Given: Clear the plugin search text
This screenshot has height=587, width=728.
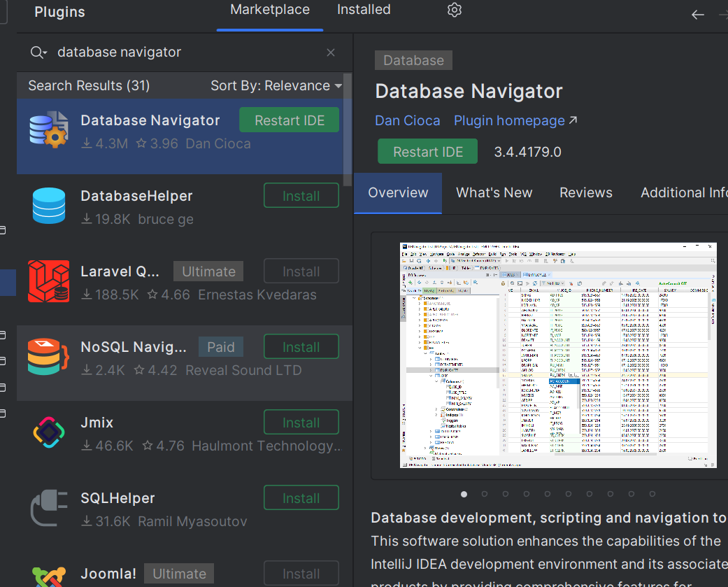Looking at the screenshot, I should [331, 52].
